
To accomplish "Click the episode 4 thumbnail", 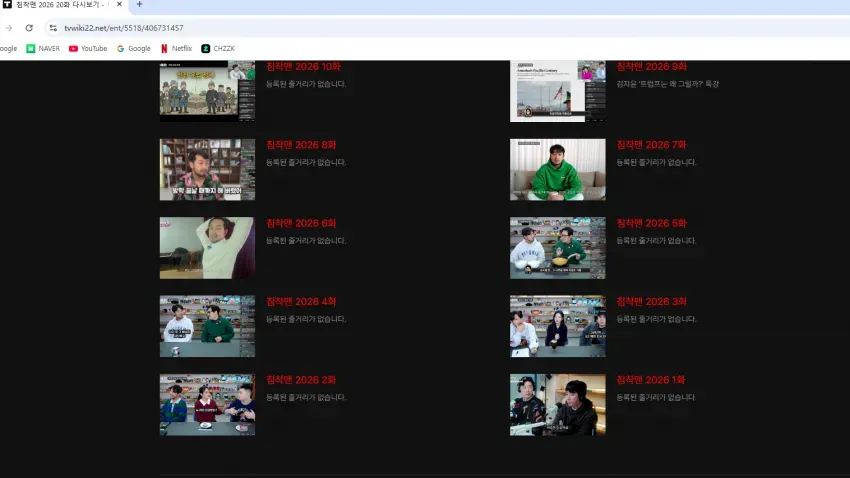I will [x=207, y=326].
